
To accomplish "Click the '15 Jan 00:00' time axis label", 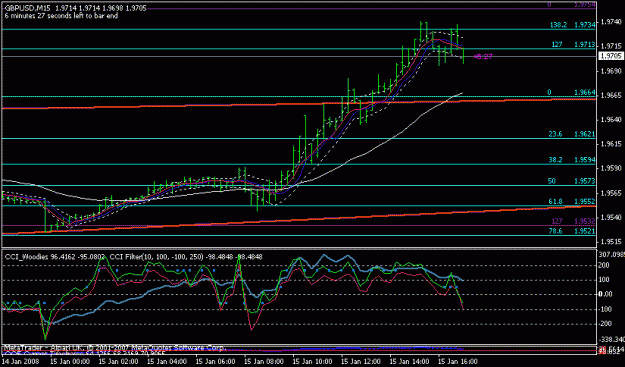I will coord(69,362).
